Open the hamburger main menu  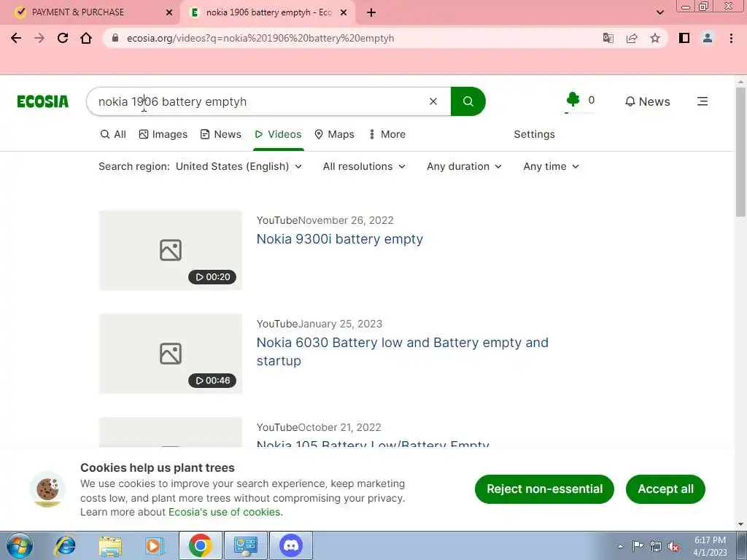pyautogui.click(x=703, y=101)
